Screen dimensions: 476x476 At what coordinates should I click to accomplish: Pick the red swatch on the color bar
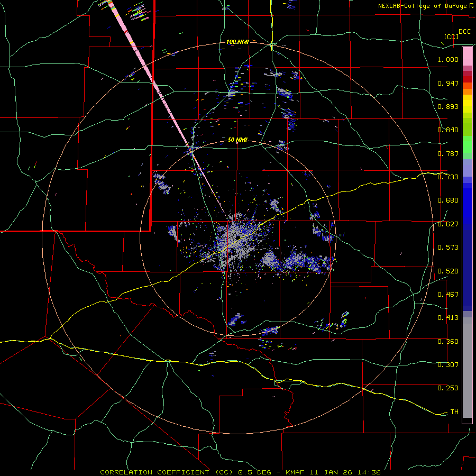(x=467, y=79)
